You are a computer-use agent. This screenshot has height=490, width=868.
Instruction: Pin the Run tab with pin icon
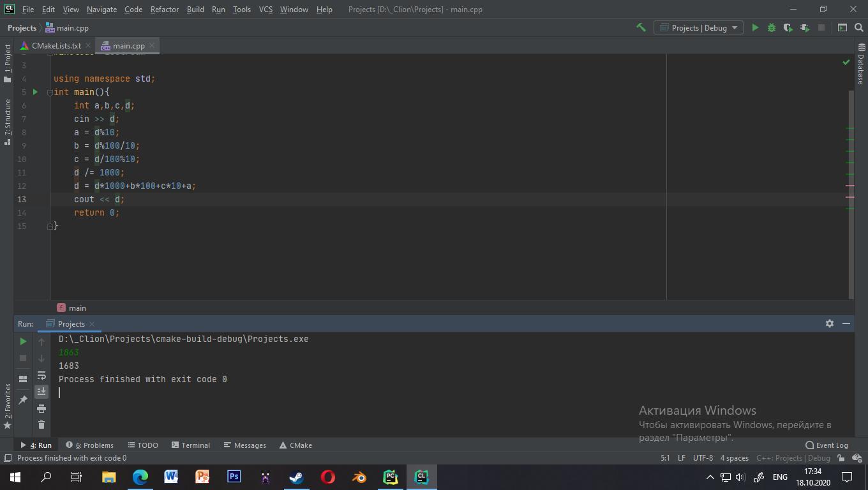click(23, 400)
